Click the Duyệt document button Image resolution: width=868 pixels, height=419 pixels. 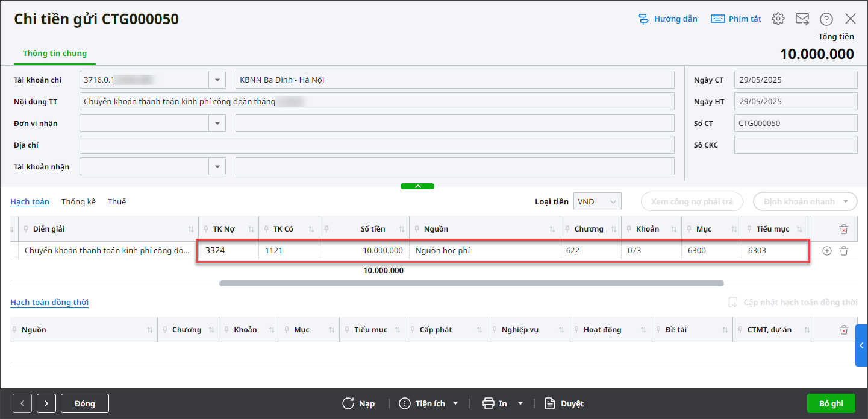tap(564, 403)
